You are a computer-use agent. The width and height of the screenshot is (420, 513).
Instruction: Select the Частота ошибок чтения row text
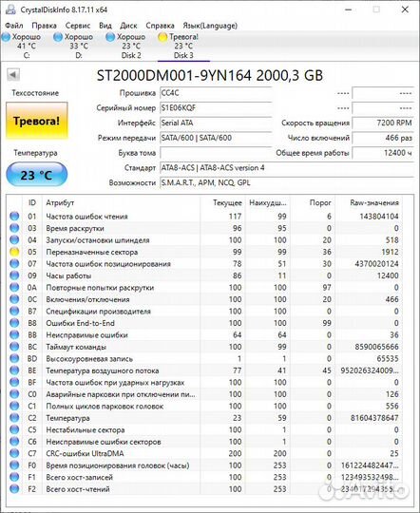point(86,217)
